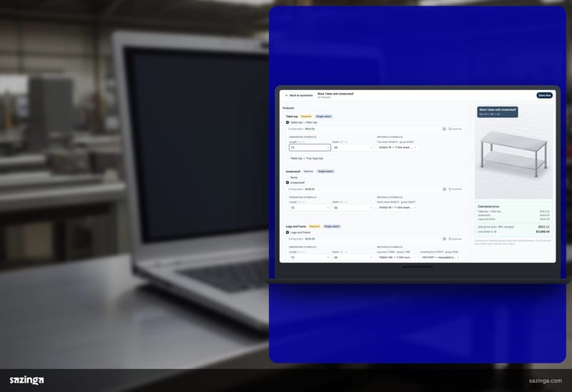
Task: Open the Table top configuration settings gear icon
Action: [444, 129]
